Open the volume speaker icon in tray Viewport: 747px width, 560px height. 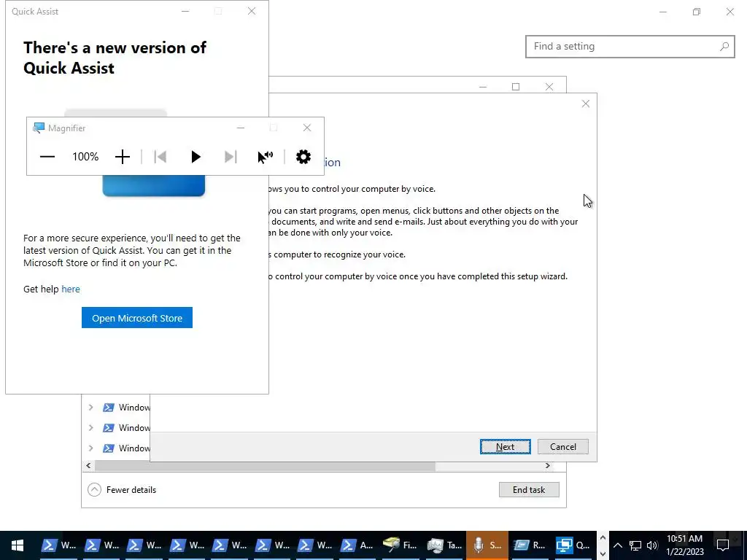652,545
